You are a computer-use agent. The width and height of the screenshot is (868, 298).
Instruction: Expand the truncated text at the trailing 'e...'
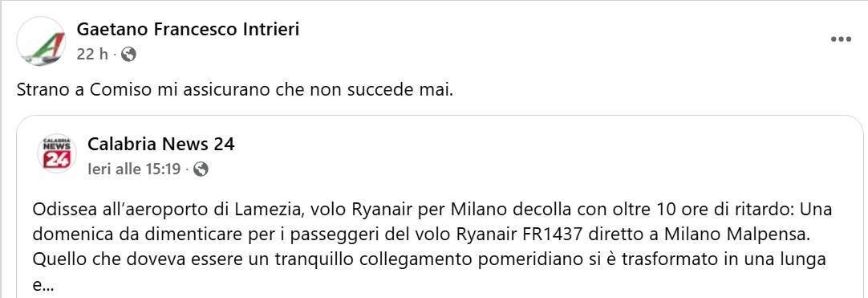point(44,284)
